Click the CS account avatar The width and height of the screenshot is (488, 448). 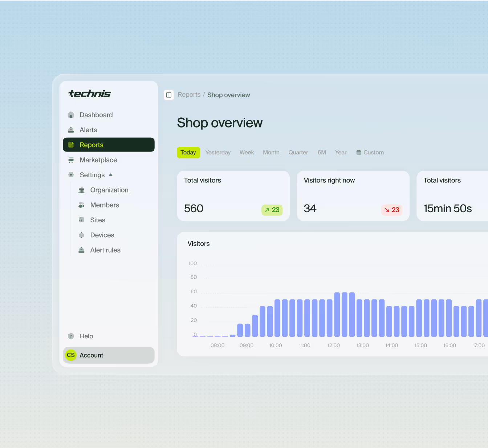point(71,355)
